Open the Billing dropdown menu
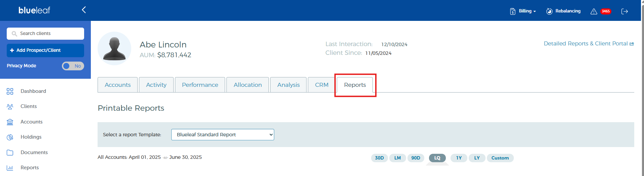This screenshot has width=644, height=176. [x=527, y=11]
